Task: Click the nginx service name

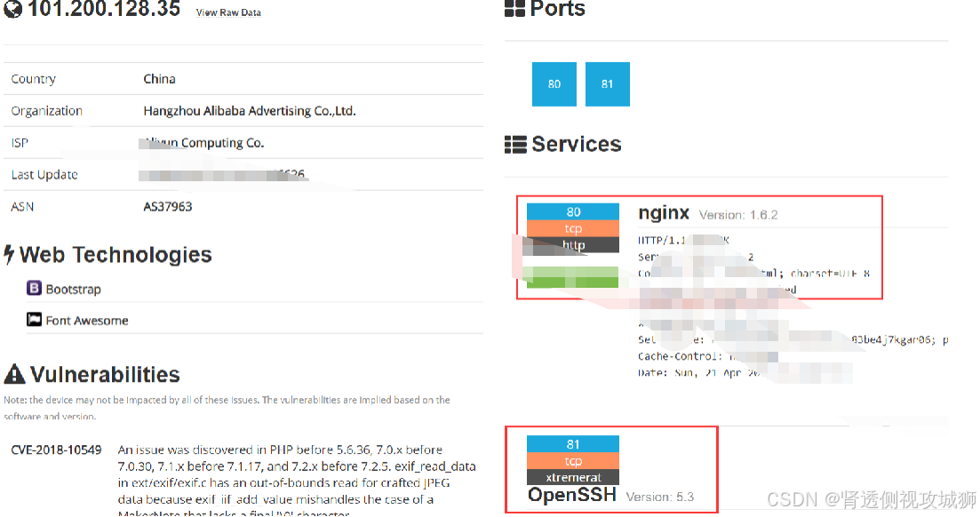Action: (663, 213)
